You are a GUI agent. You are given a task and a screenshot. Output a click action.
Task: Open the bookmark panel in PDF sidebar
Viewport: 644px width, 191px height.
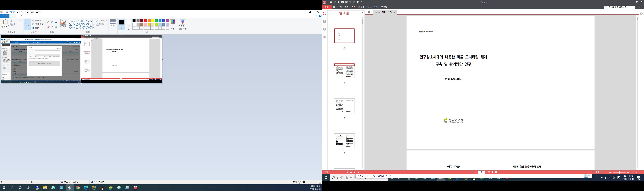(325, 21)
